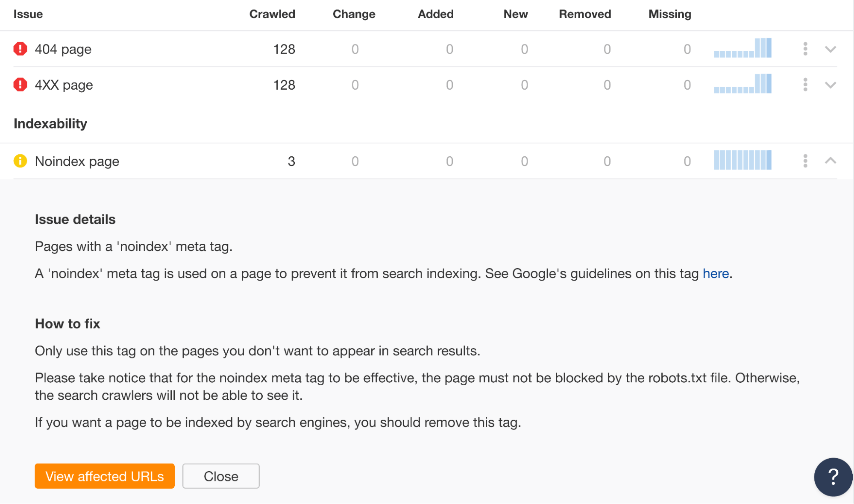
Task: Expand the 4XX page issue row
Action: click(x=830, y=85)
